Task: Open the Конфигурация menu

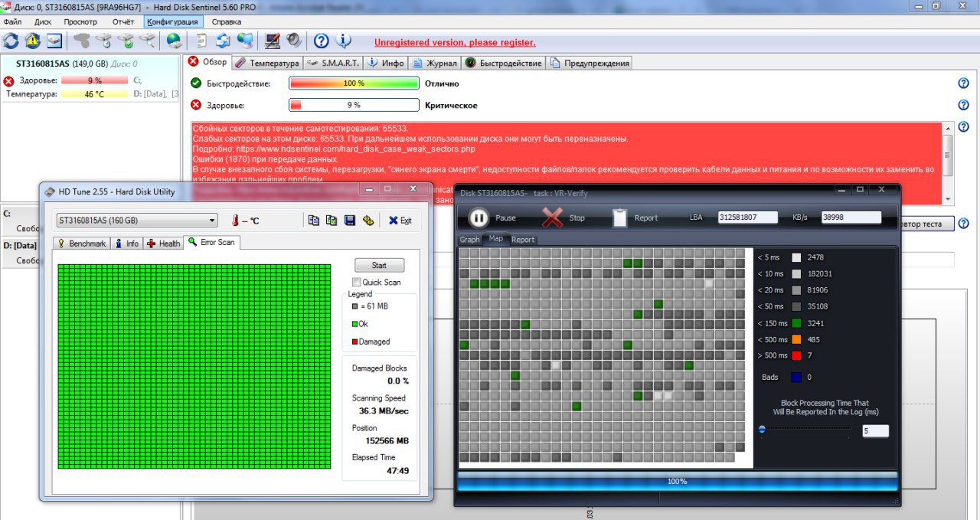Action: [172, 21]
